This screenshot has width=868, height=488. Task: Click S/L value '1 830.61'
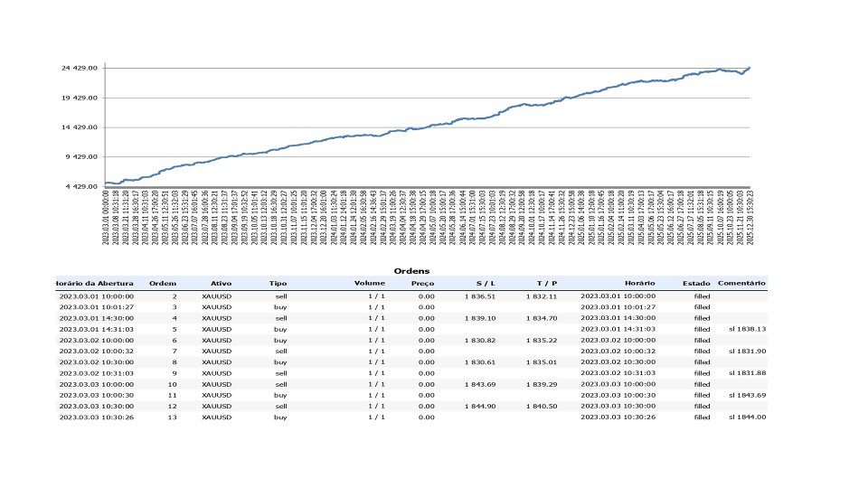pyautogui.click(x=480, y=362)
